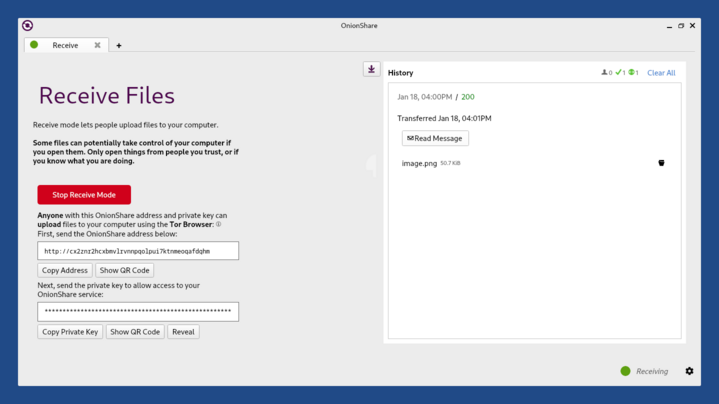The width and height of the screenshot is (719, 404).
Task: Show QR Code for the private key
Action: [x=135, y=332]
